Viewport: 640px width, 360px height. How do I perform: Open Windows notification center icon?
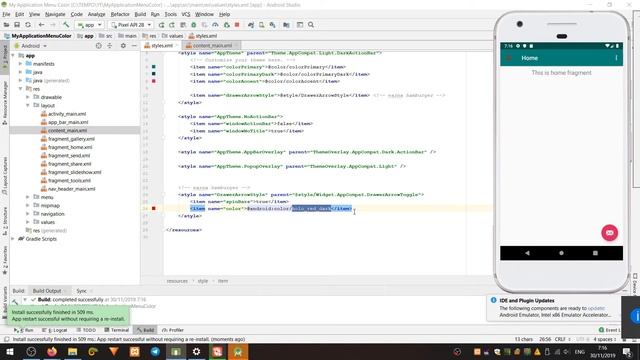627,351
